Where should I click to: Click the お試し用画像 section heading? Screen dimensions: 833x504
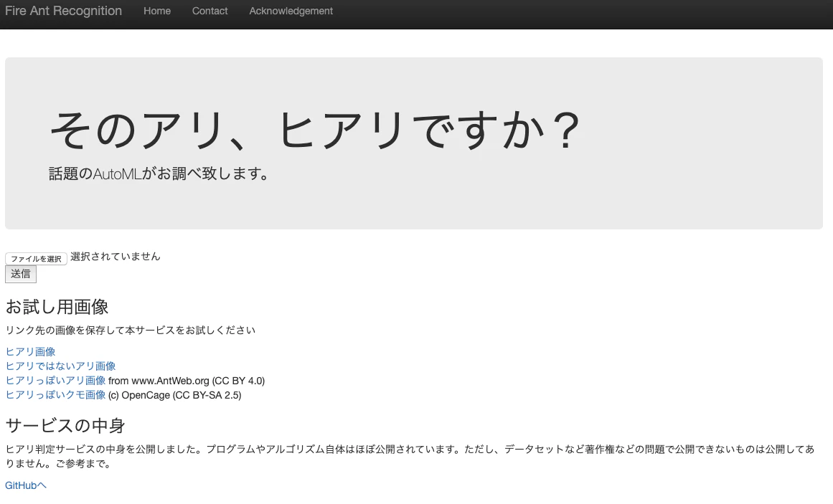(57, 306)
